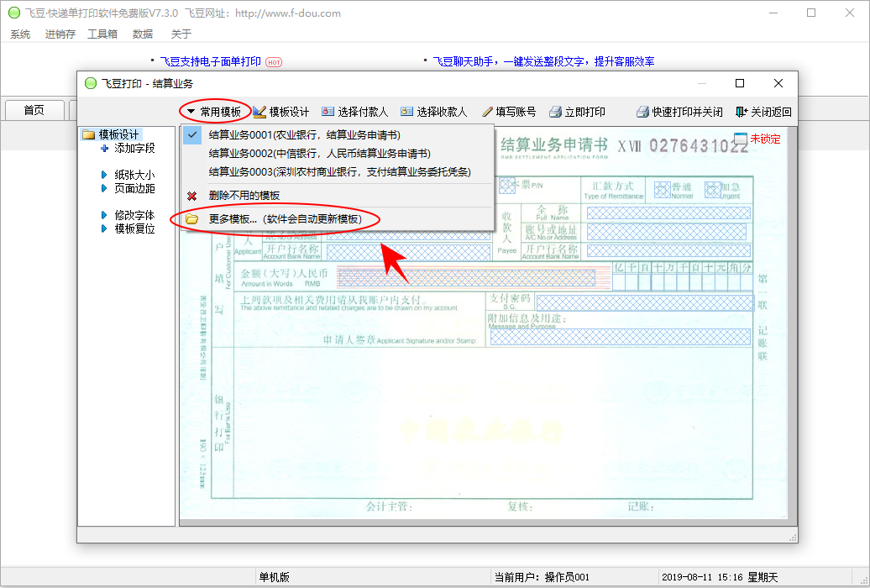Select template 结算业务0003 深圳农村商业银行
This screenshot has height=588, width=870.
point(338,172)
